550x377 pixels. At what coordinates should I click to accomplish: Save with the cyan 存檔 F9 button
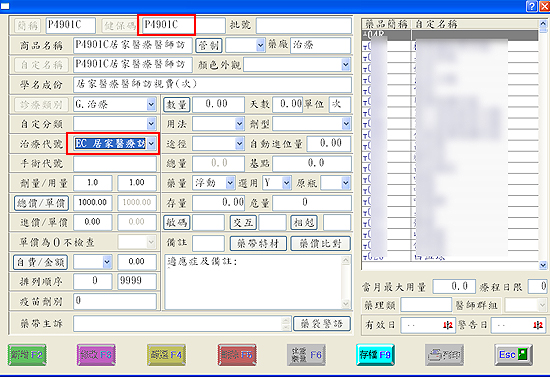point(375,355)
